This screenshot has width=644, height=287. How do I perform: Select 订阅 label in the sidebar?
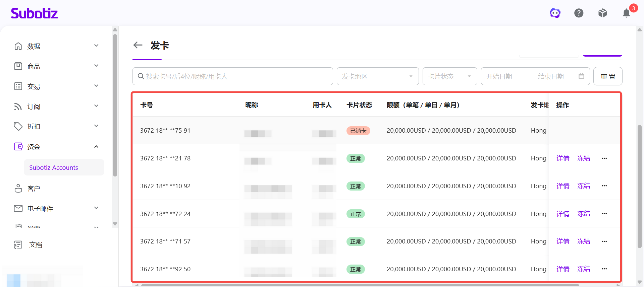tap(34, 106)
